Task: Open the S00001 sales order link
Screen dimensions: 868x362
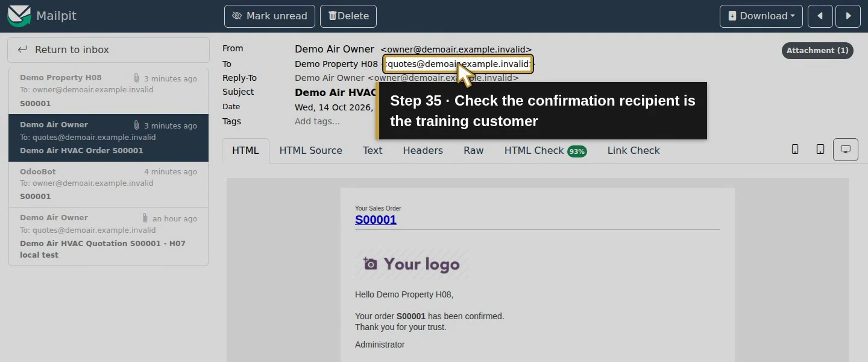Action: pos(376,220)
